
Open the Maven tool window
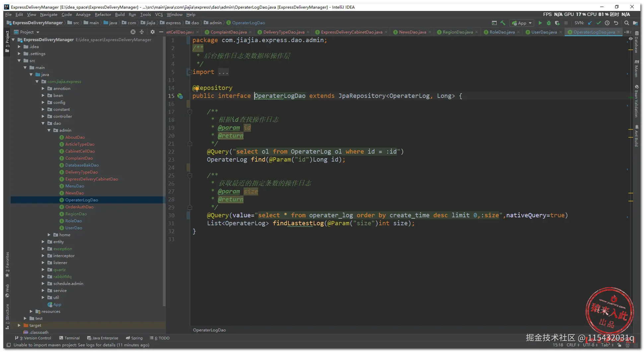pyautogui.click(x=636, y=69)
